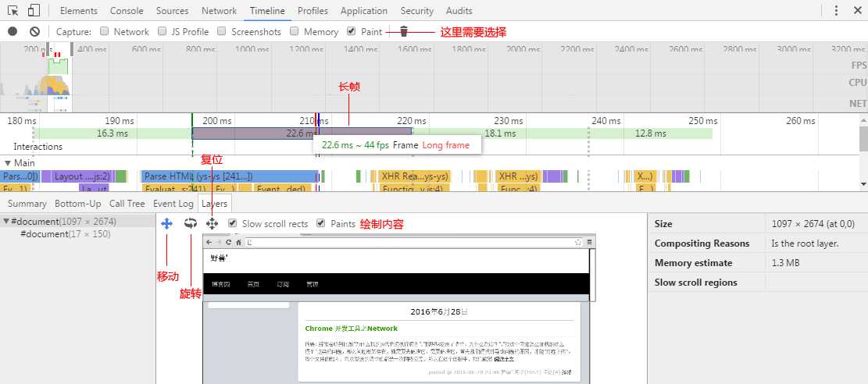Screen dimensions: 868x384
Task: Toggle the Slow scroll rects checkbox
Action: coord(233,223)
